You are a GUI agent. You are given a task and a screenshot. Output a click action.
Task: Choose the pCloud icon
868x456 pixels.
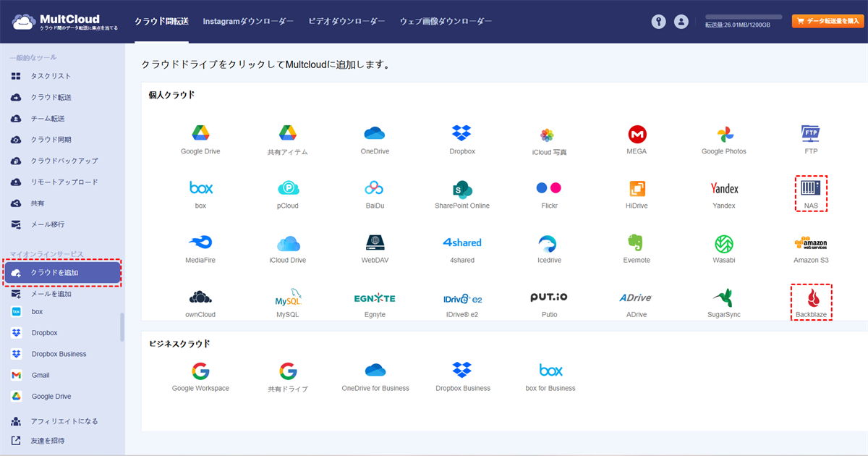288,188
